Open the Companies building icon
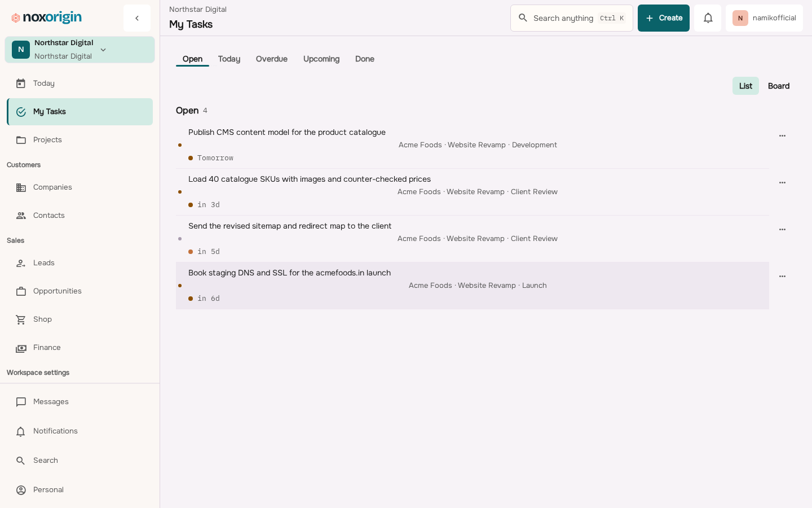This screenshot has height=508, width=812. [x=21, y=187]
